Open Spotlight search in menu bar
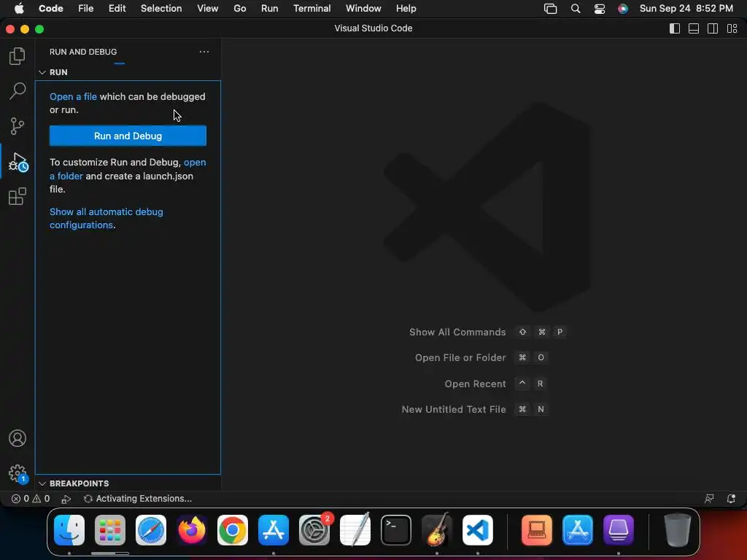Image resolution: width=747 pixels, height=560 pixels. click(x=576, y=9)
